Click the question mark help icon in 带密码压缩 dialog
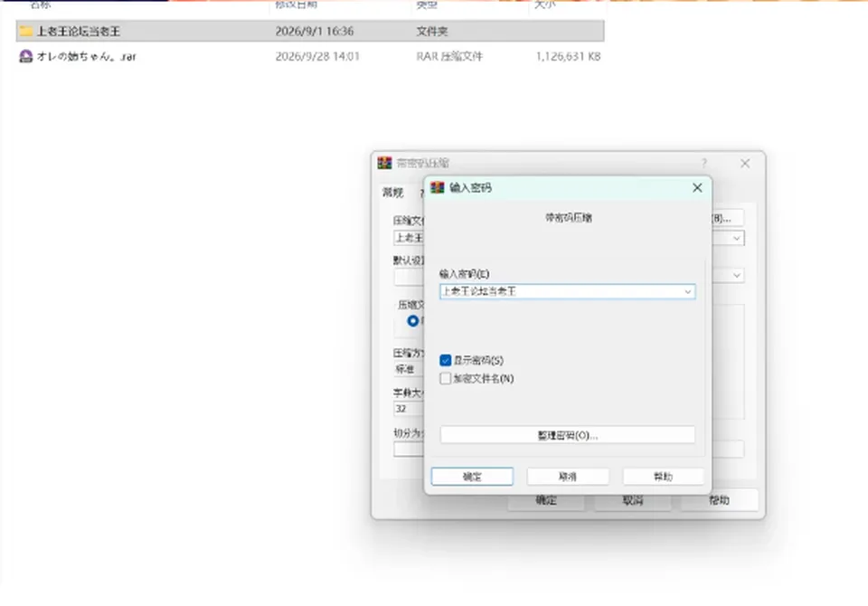This screenshot has width=868, height=606. [x=704, y=163]
